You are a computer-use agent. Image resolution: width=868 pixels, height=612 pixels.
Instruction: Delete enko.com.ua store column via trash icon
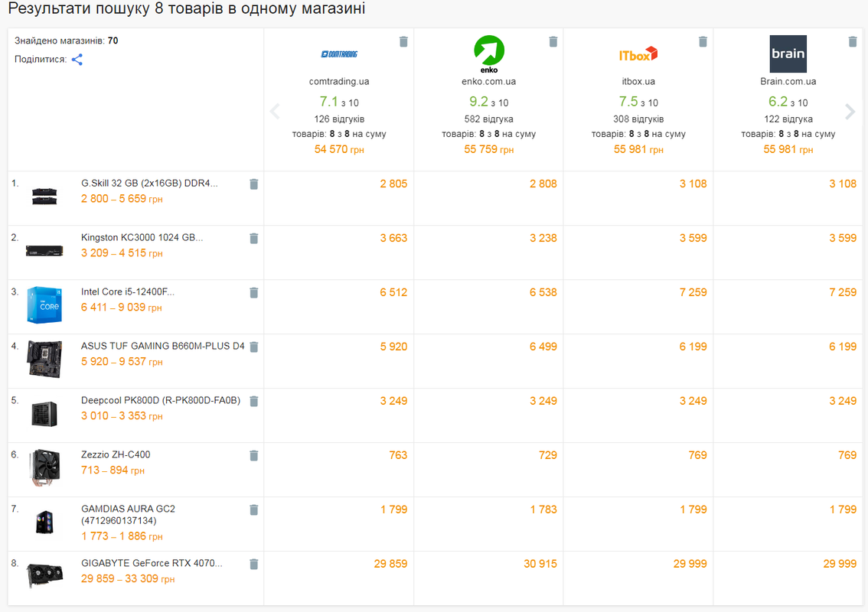click(x=553, y=41)
